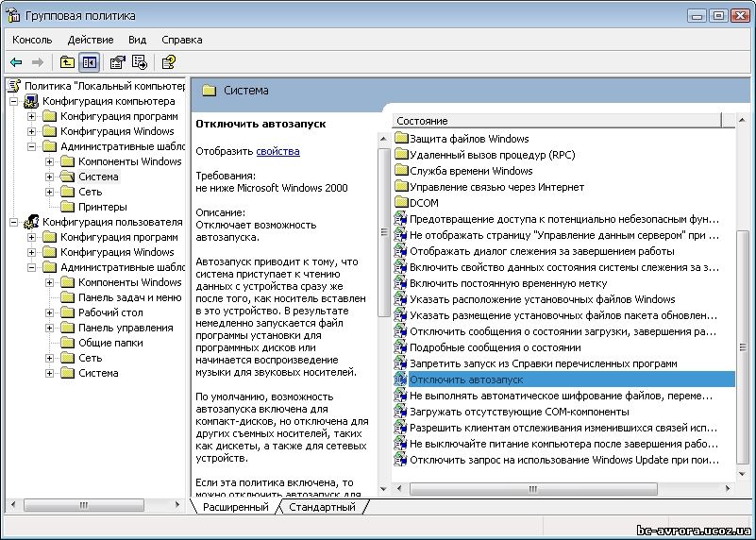Click the description pane vertical scrollbar thumb

(384, 232)
